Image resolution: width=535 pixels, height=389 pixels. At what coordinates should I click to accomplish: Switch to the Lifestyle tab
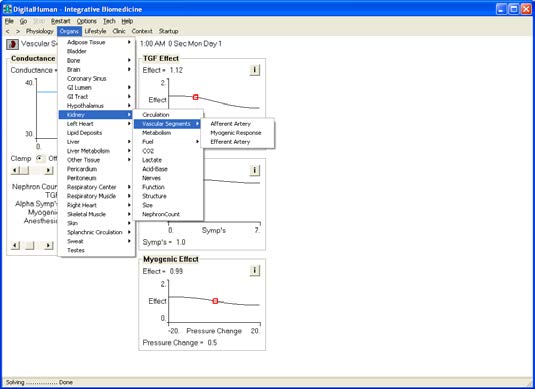point(95,31)
